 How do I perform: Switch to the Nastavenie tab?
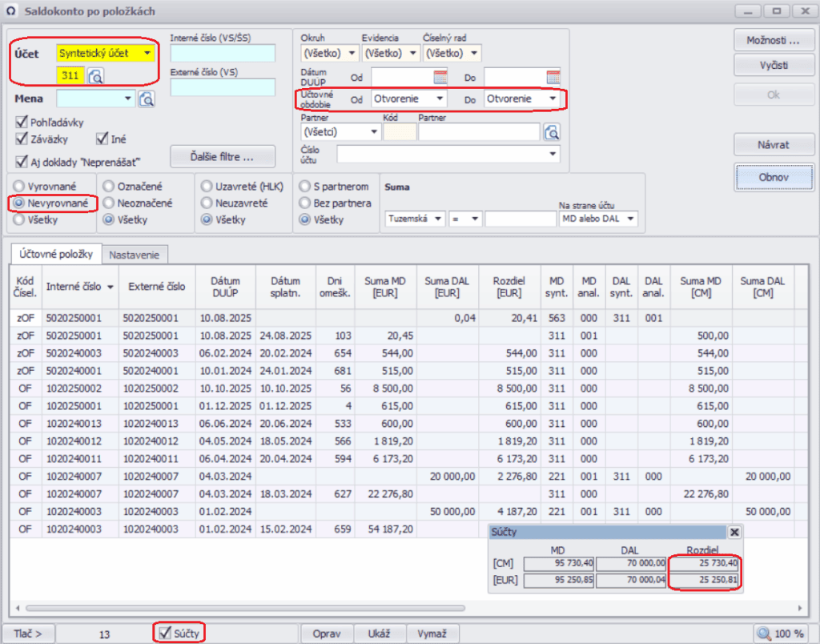tap(135, 255)
